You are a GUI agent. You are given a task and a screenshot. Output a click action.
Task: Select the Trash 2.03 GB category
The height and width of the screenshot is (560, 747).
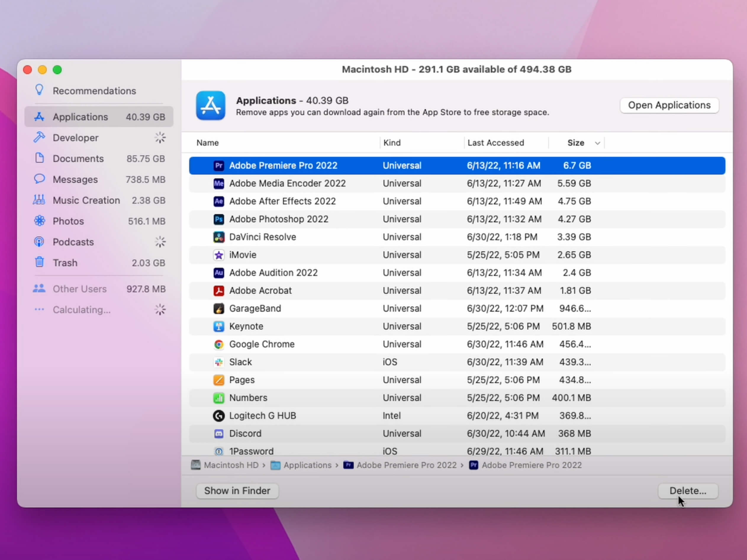(x=99, y=263)
